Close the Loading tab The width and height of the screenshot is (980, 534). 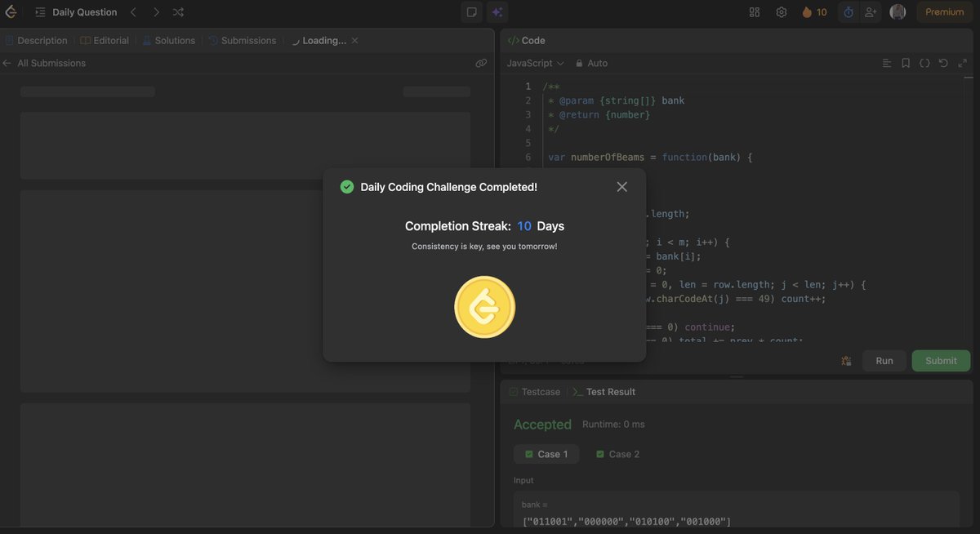(354, 40)
